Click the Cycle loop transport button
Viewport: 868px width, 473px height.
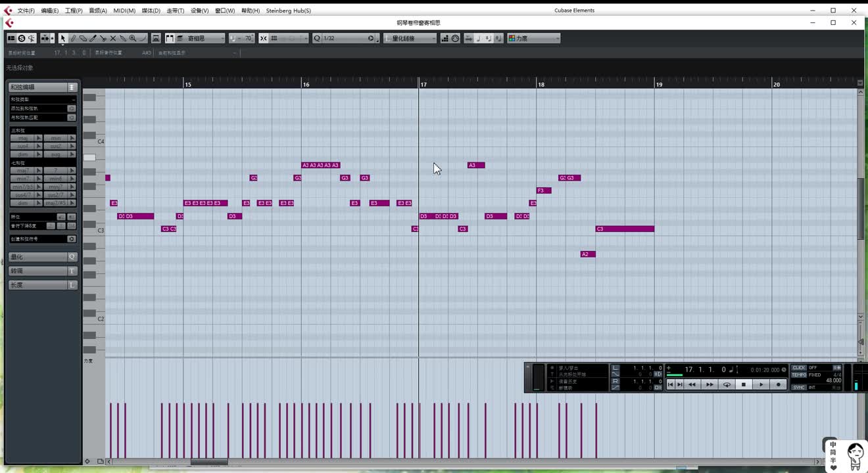[x=727, y=384]
